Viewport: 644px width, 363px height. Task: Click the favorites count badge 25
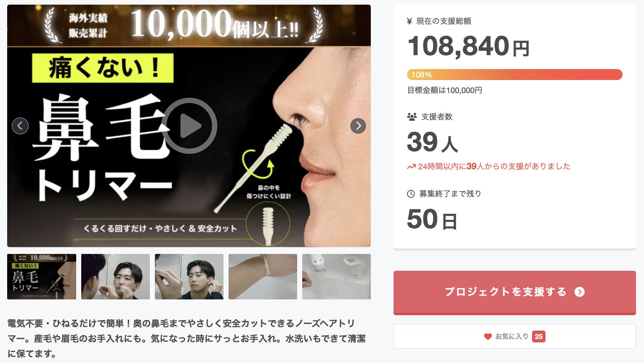pos(539,336)
